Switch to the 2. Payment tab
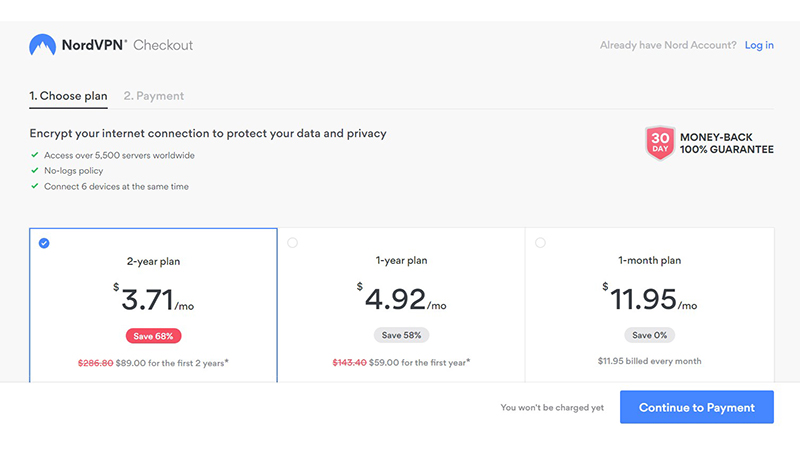 tap(154, 96)
